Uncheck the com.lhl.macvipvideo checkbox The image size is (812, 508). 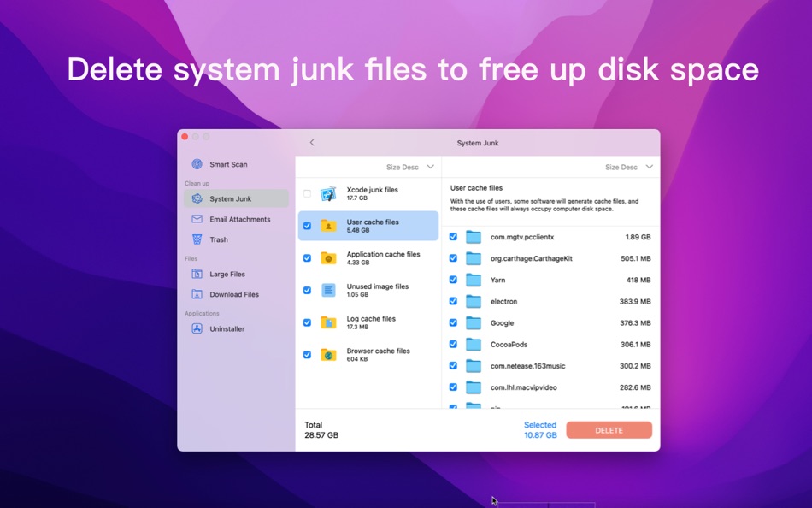coord(453,387)
